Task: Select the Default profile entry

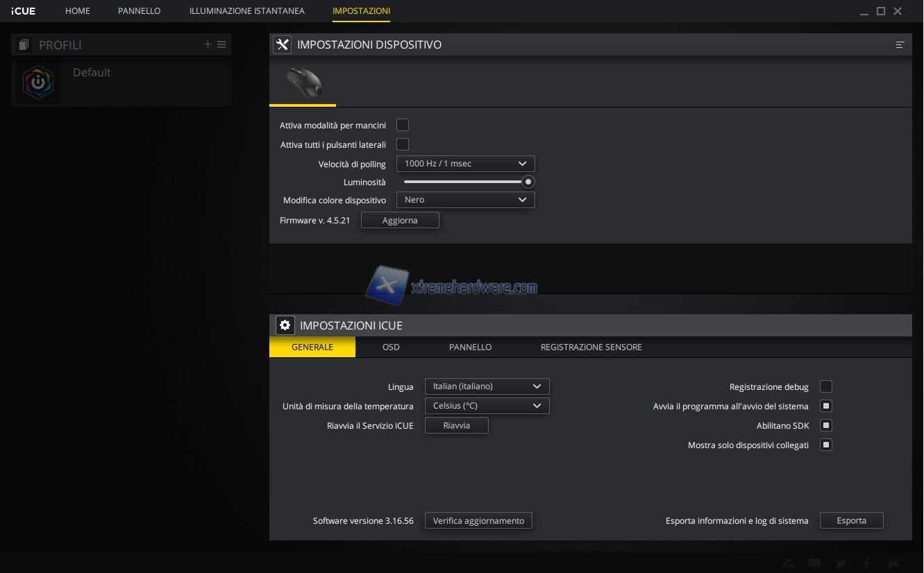Action: coord(92,73)
